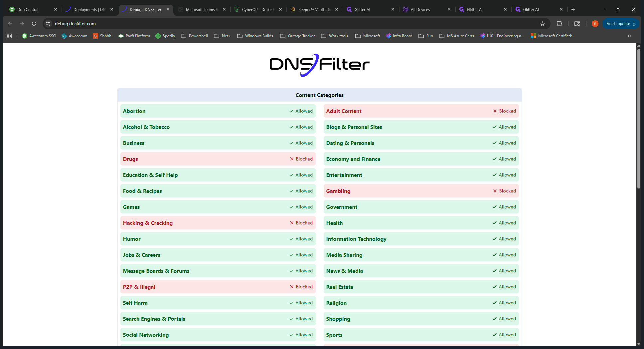644x349 pixels.
Task: Click the user profile avatar icon
Action: pyautogui.click(x=595, y=24)
